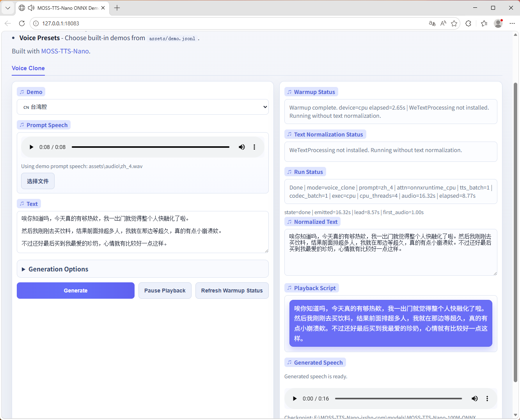
Task: Mute the Prompt Speech audio player
Action: (242, 147)
